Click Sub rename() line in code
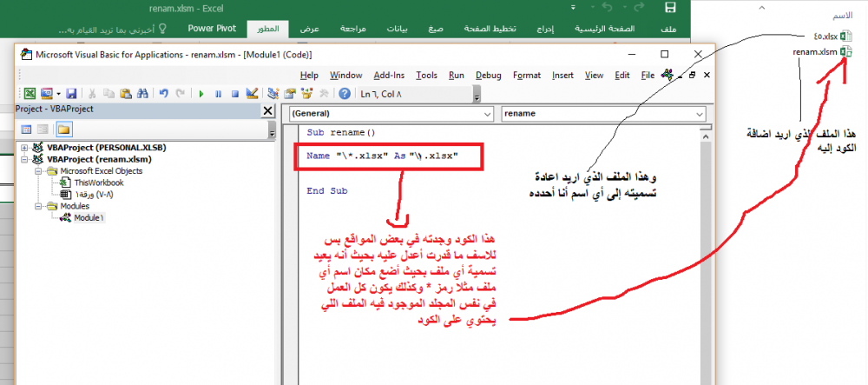868x385 pixels. tap(340, 133)
